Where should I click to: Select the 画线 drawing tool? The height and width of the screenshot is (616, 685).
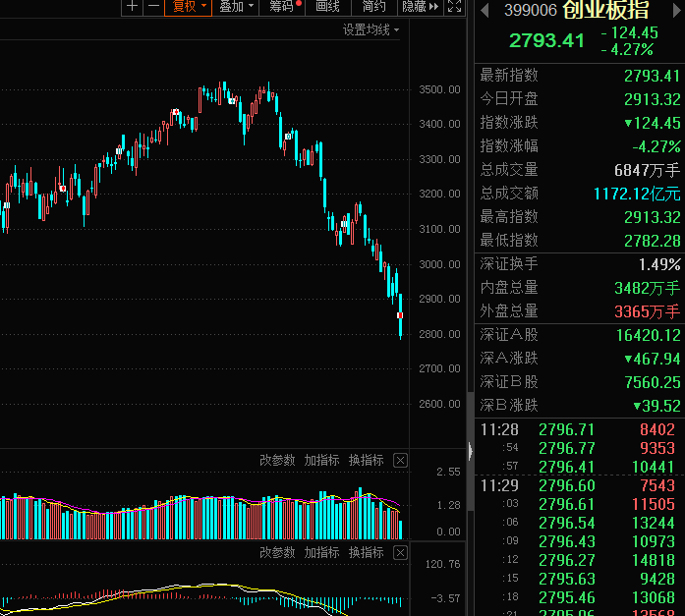327,7
